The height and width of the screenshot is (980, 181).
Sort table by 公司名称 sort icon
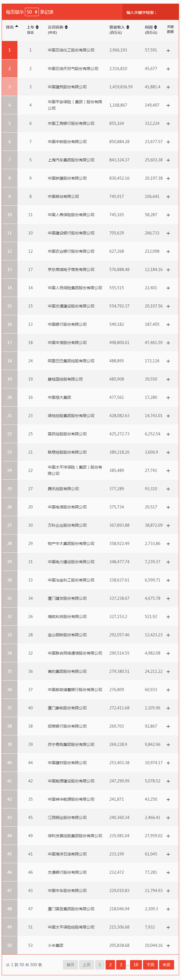[x=66, y=27]
